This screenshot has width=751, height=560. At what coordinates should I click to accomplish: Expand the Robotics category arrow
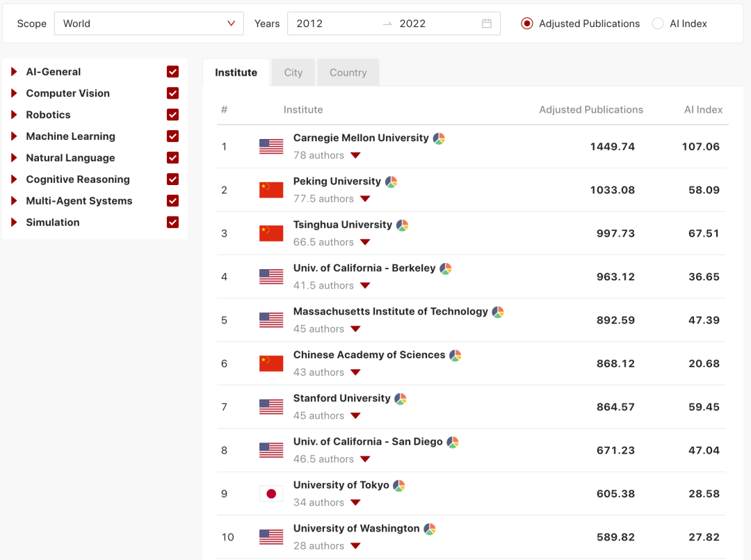click(x=14, y=115)
